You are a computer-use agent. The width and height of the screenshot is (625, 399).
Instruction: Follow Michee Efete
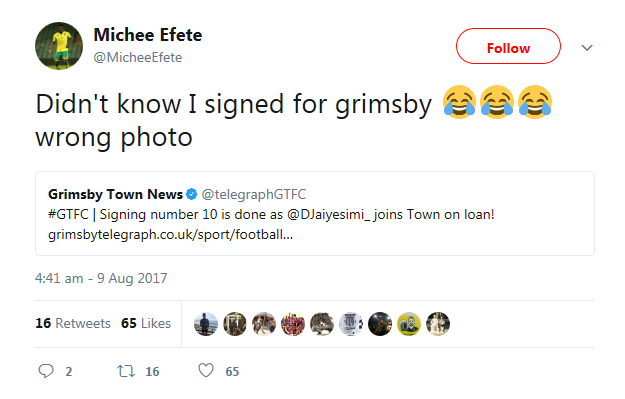click(508, 46)
